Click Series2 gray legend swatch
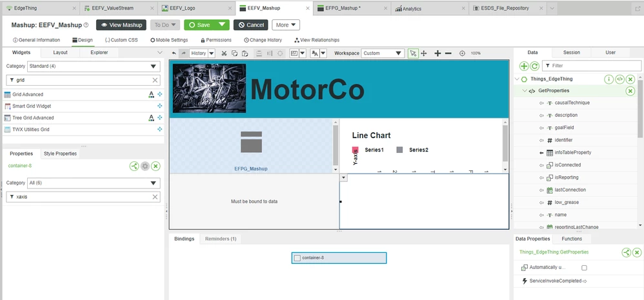This screenshot has width=644, height=300. pyautogui.click(x=399, y=150)
